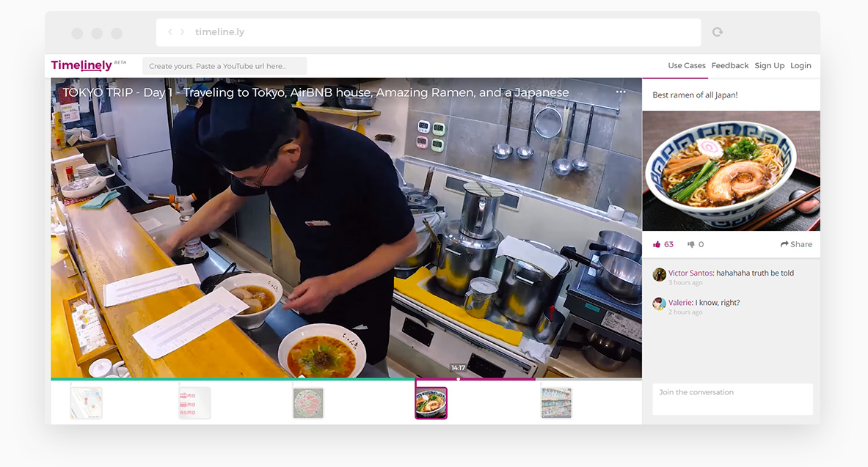This screenshot has width=868, height=467.
Task: Click Victor Santos's avatar
Action: (659, 274)
